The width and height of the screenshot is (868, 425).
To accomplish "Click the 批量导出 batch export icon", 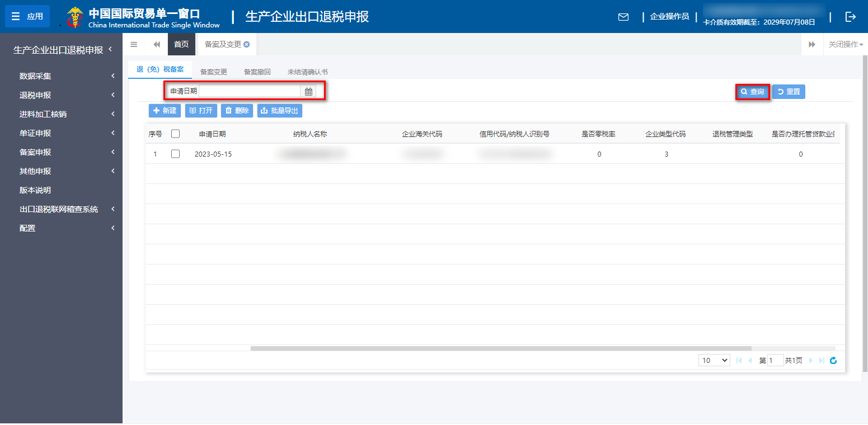I will [280, 110].
